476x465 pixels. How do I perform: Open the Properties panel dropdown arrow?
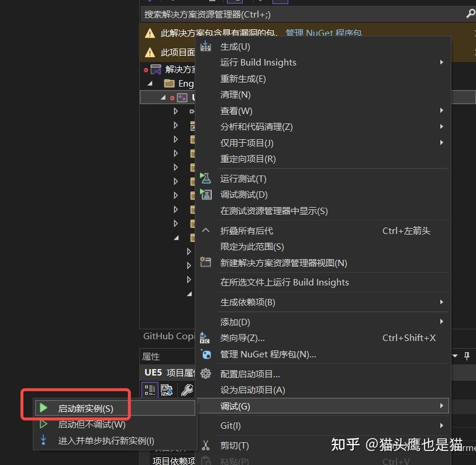[x=455, y=356]
